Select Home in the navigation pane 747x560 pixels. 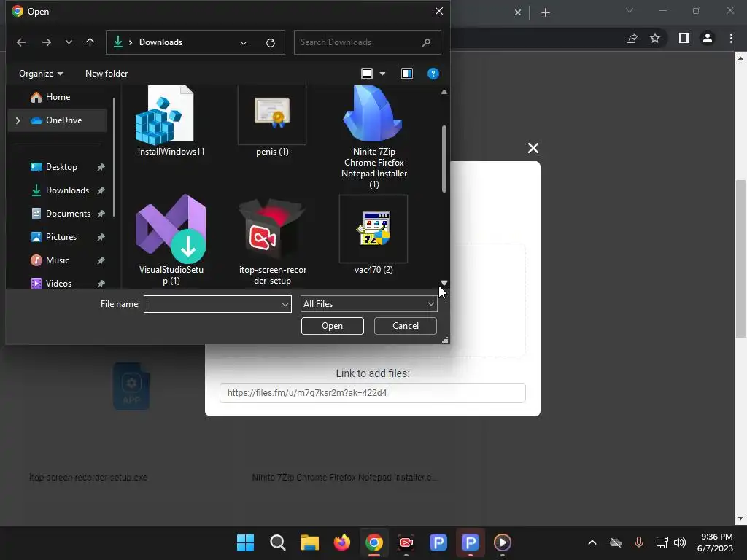[58, 97]
